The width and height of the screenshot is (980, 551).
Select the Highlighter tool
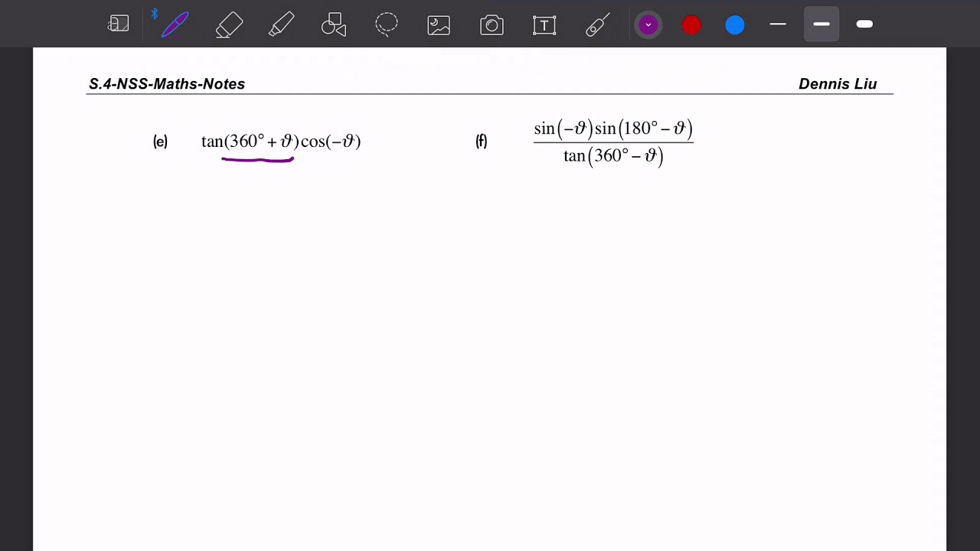click(281, 25)
